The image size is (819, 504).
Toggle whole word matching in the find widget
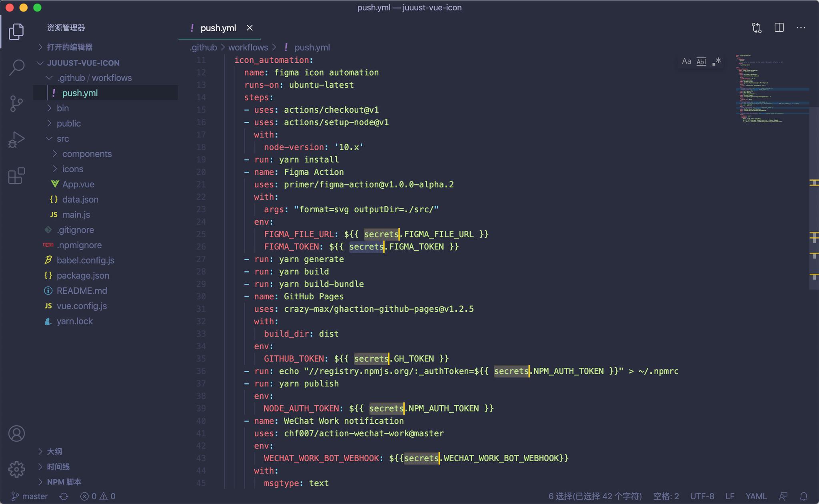click(701, 61)
